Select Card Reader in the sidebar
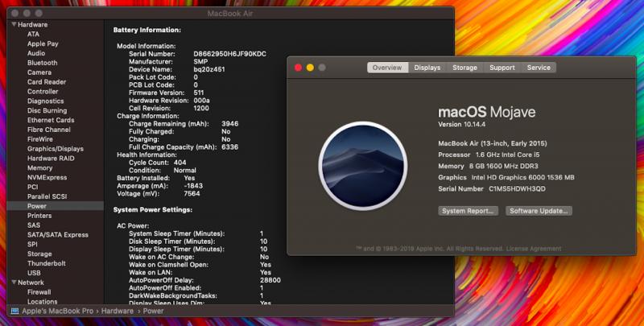The width and height of the screenshot is (644, 326). click(47, 82)
